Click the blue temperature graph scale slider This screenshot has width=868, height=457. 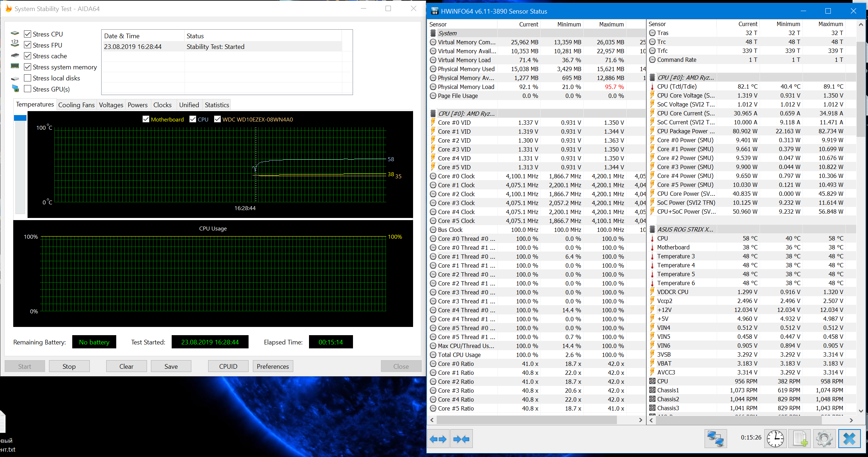coord(20,118)
